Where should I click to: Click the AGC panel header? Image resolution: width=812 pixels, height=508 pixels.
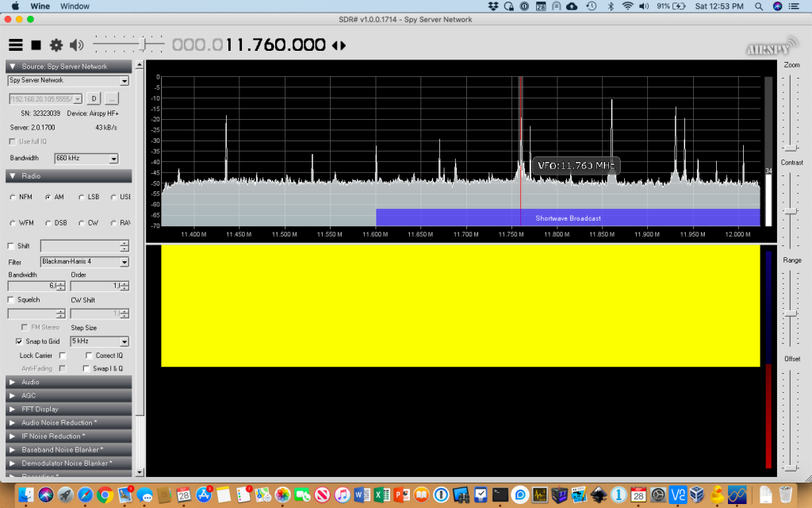[x=67, y=395]
